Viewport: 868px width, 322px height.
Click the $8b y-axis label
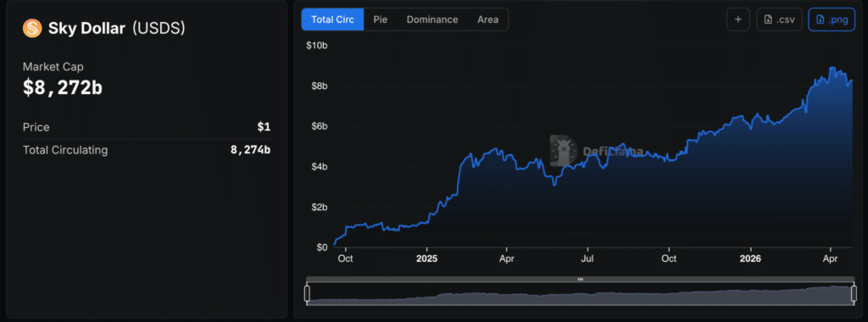click(319, 86)
